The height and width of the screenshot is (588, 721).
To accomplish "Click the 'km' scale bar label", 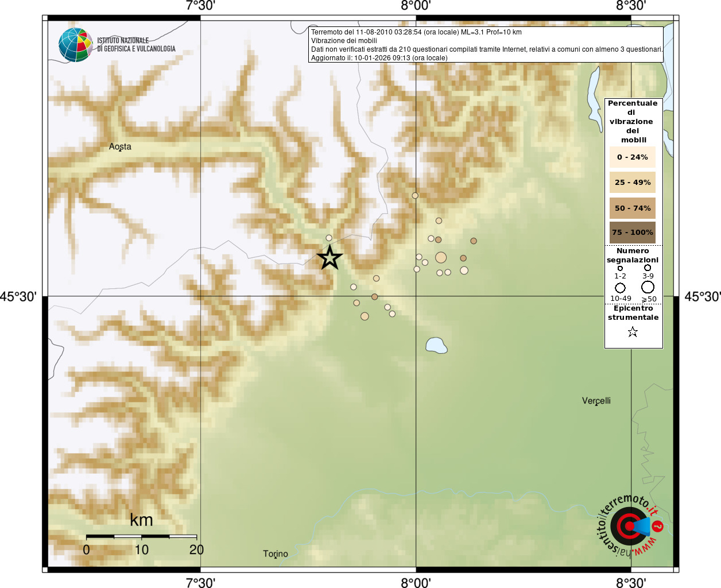I will click(141, 520).
